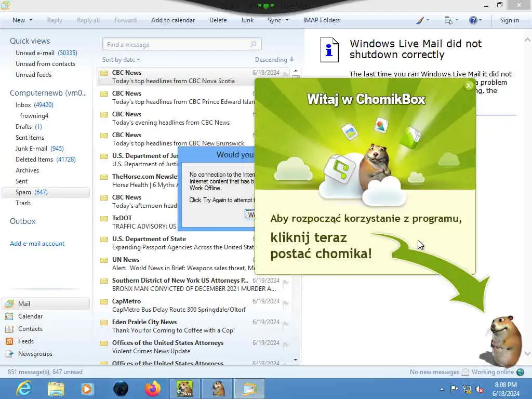Open Violent Crimes News Update message
The image size is (532, 399).
point(193,347)
